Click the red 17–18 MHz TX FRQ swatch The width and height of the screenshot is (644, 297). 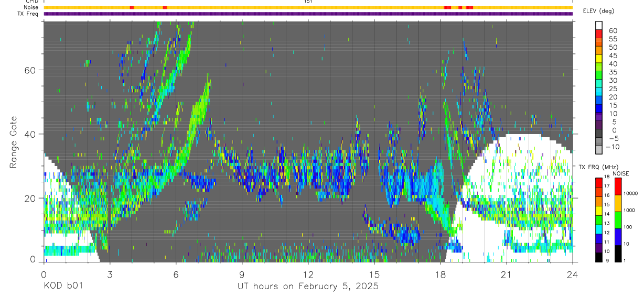pyautogui.click(x=599, y=182)
